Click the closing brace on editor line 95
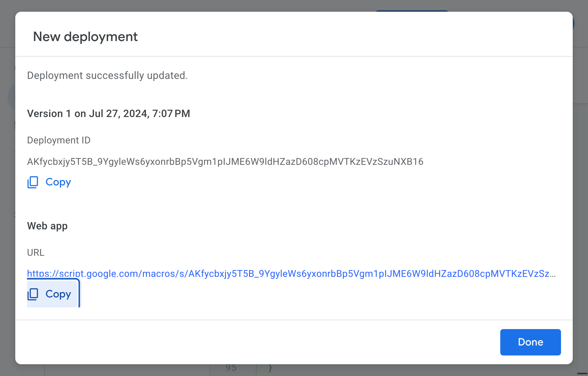Image resolution: width=588 pixels, height=376 pixels. pyautogui.click(x=270, y=368)
